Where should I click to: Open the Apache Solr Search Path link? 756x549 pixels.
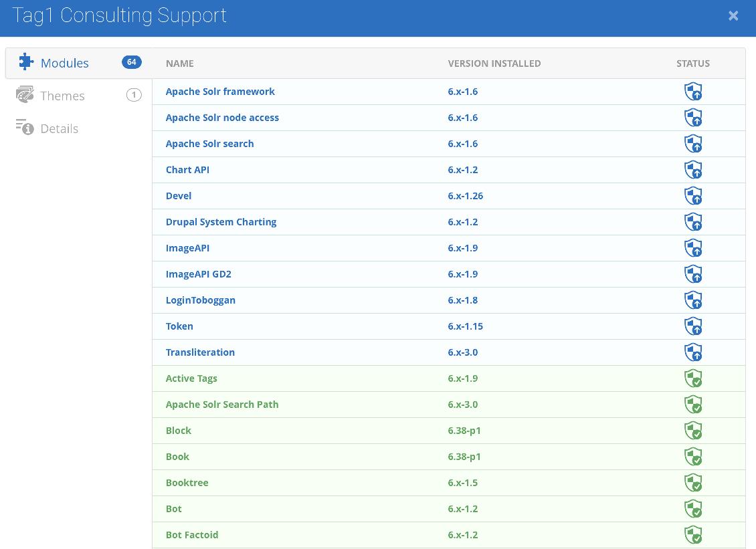(x=222, y=405)
